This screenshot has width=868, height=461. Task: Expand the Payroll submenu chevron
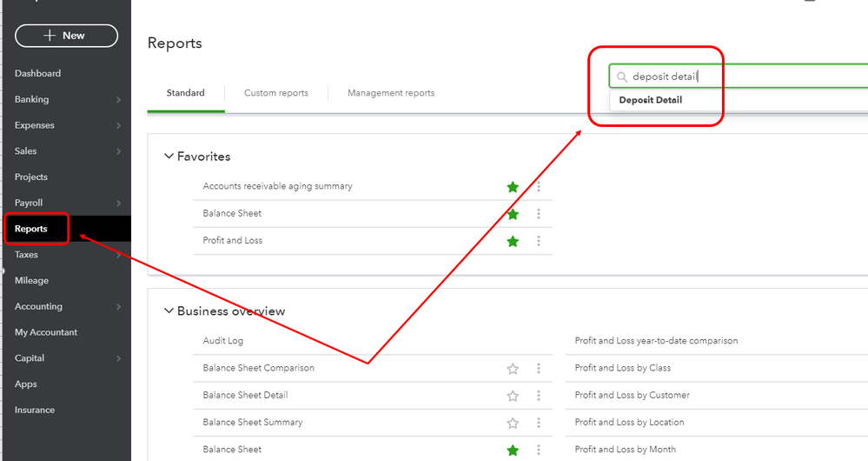click(118, 204)
